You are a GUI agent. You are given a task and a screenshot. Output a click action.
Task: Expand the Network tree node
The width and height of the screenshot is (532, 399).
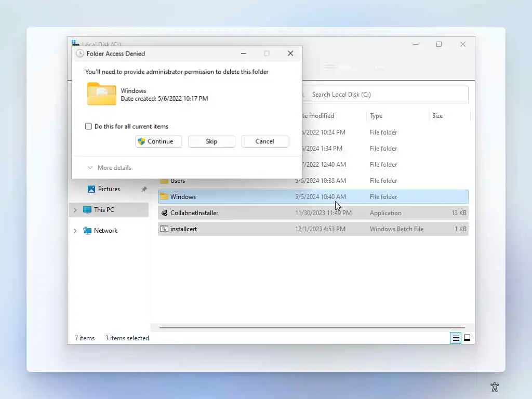(x=75, y=231)
